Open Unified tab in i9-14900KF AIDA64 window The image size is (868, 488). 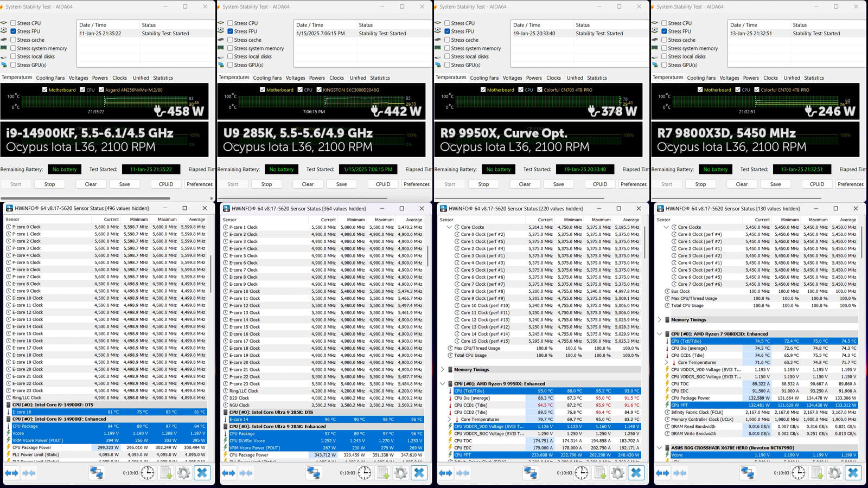pos(141,78)
